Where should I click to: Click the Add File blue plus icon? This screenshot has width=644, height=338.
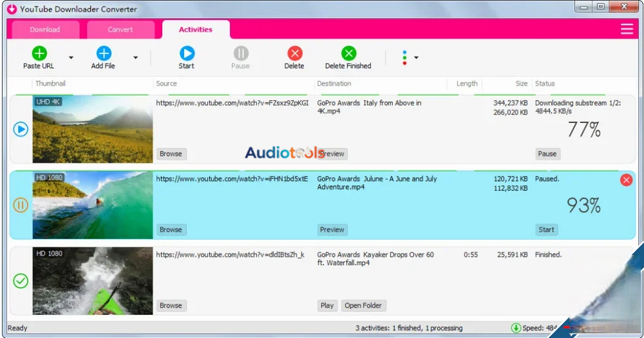point(104,53)
